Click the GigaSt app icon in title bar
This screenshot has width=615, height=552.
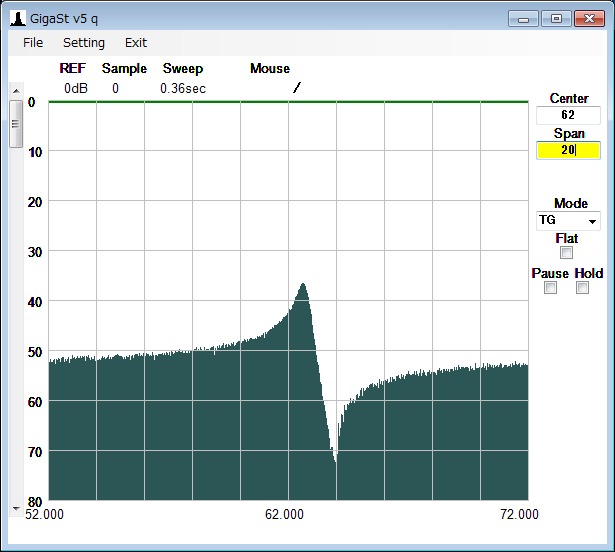click(x=17, y=18)
